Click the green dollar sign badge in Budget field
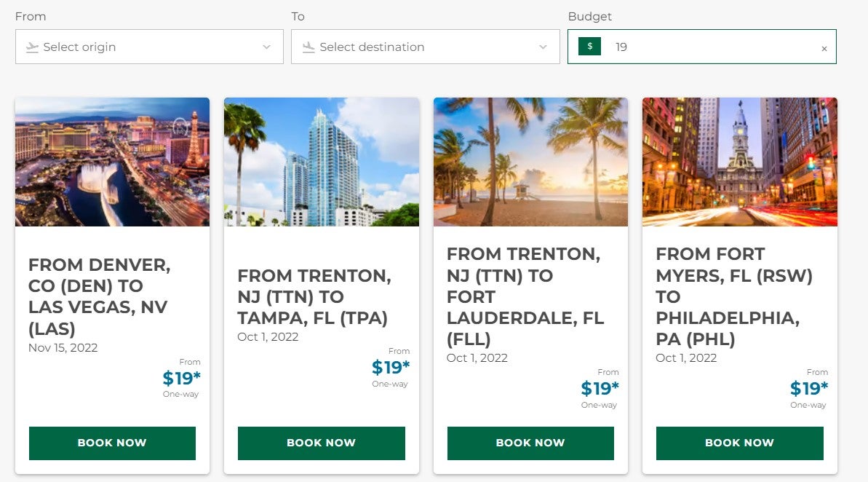Viewport: 868px width, 482px height. pos(589,47)
